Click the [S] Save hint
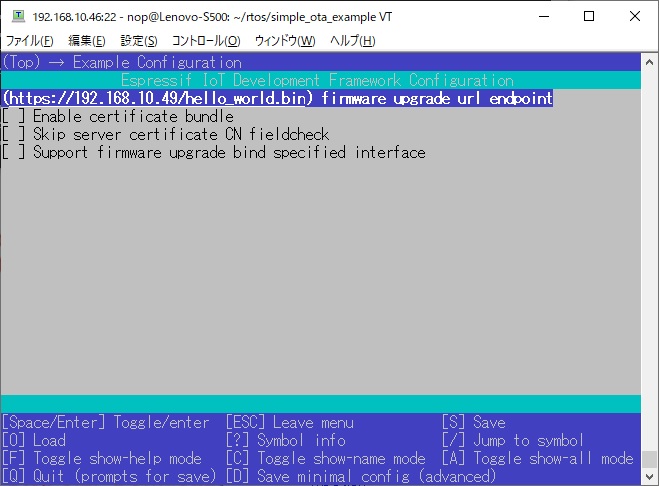659x486 pixels. pyautogui.click(x=474, y=423)
